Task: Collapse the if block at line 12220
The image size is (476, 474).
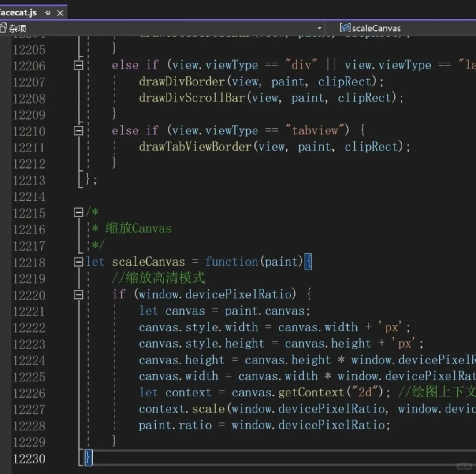Action: tap(78, 294)
